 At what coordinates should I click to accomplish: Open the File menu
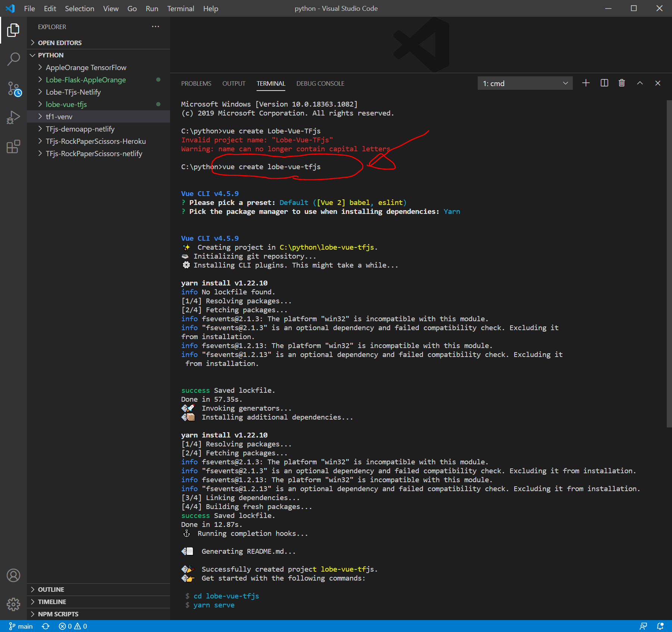click(x=29, y=9)
